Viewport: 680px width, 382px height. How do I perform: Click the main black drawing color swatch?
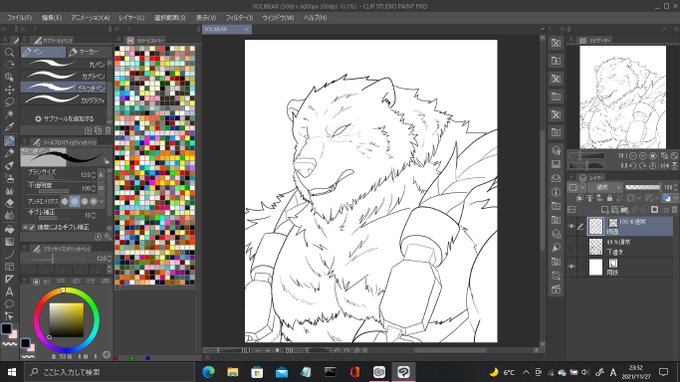(6, 329)
